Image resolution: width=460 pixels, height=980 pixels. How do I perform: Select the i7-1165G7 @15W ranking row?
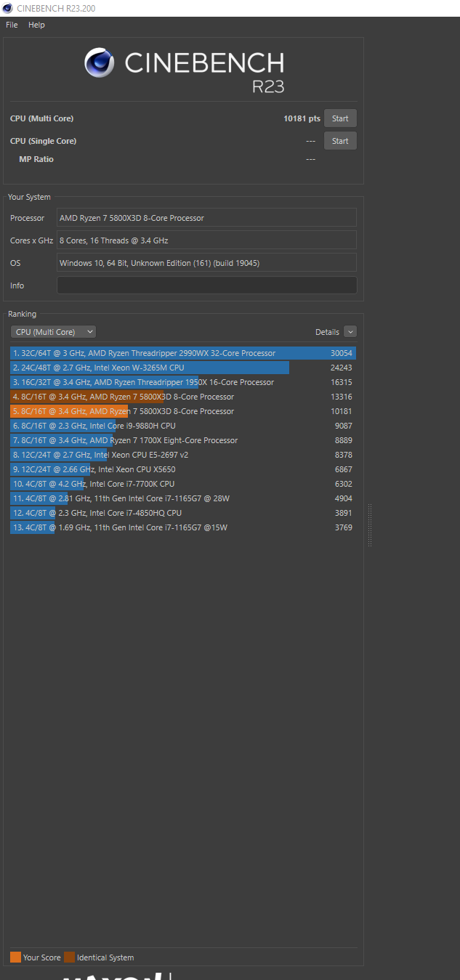[x=183, y=527]
